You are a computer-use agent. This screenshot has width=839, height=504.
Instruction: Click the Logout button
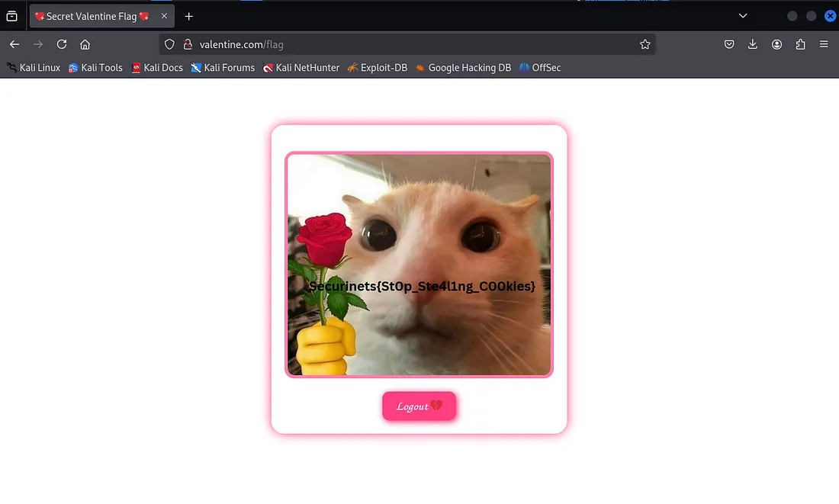(x=419, y=406)
